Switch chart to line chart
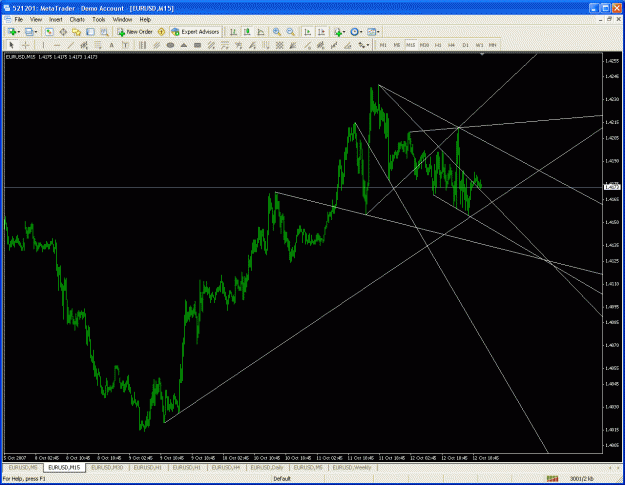625x485 pixels. (261, 32)
